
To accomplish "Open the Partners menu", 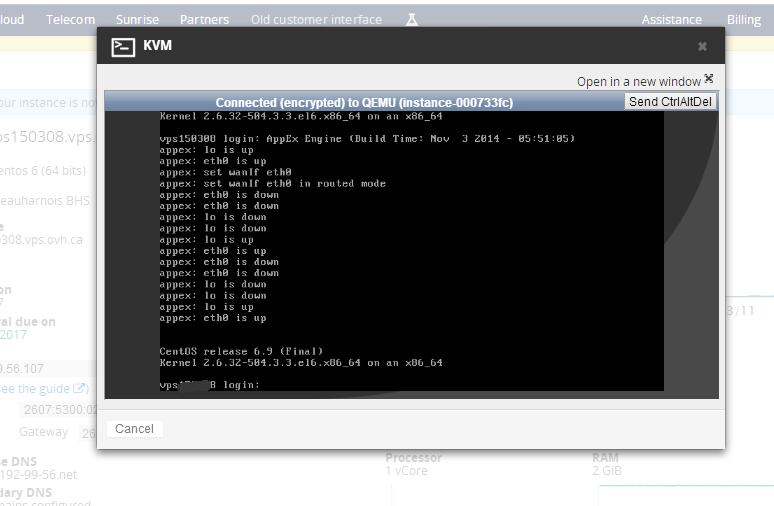I will pos(204,19).
